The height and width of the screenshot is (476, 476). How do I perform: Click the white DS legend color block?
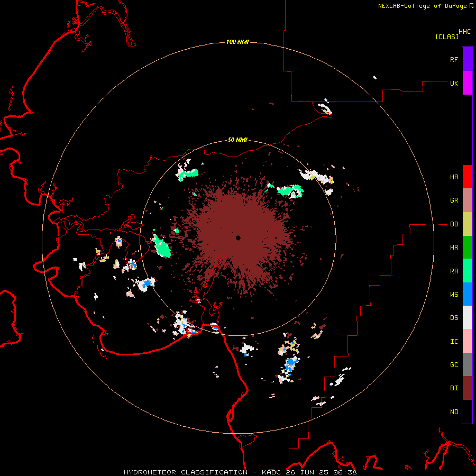click(x=467, y=317)
